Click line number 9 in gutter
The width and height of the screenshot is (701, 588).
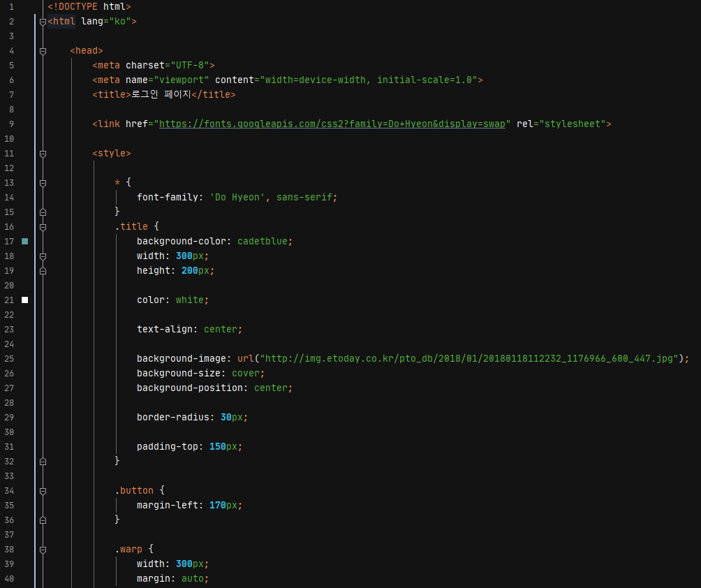12,124
